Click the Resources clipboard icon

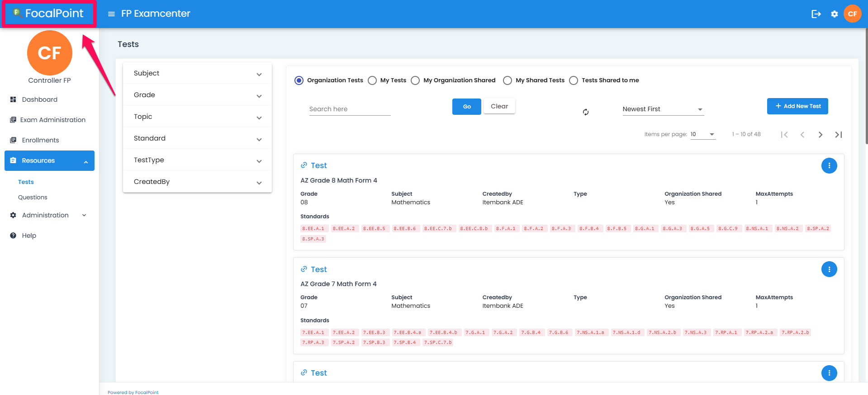click(x=13, y=160)
